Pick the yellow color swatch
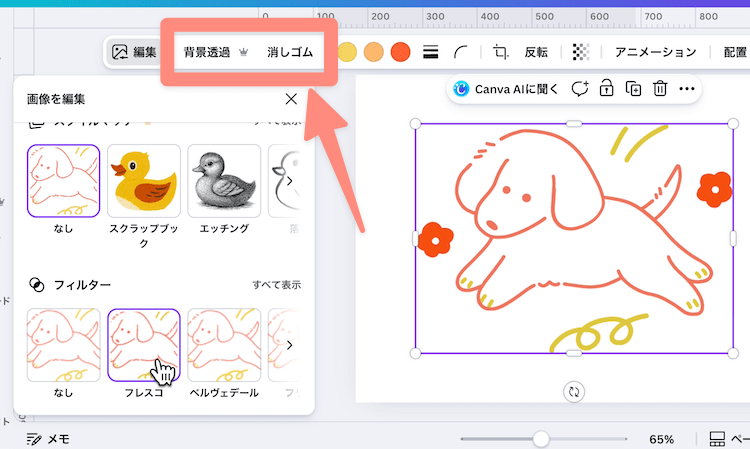 (x=348, y=52)
